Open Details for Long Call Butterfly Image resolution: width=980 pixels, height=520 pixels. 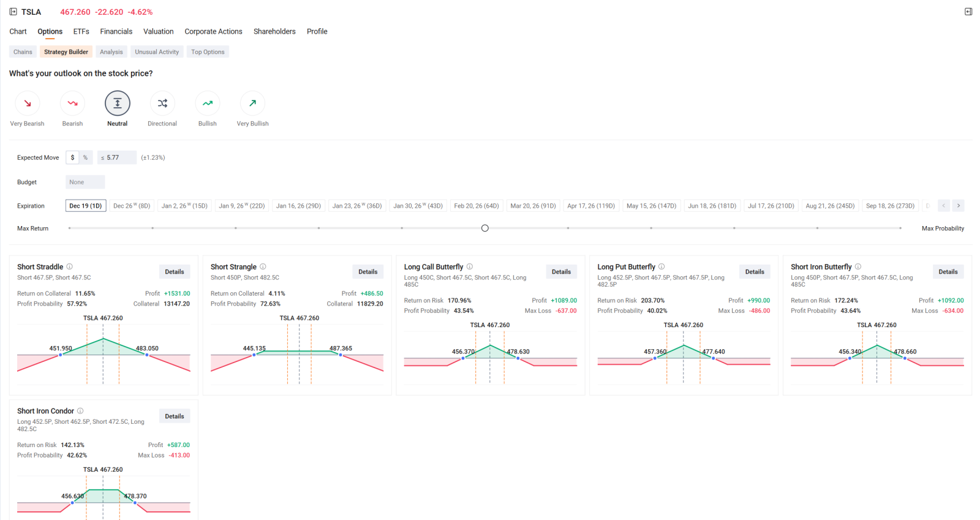click(561, 272)
